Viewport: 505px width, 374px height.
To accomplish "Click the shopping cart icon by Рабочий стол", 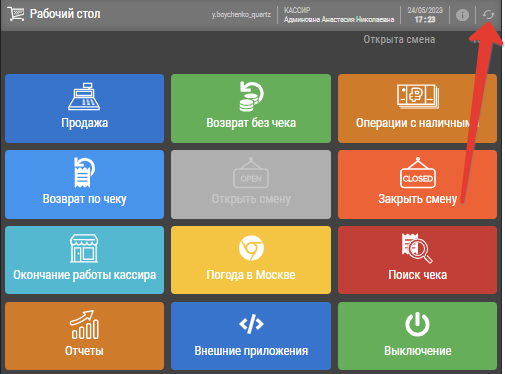I will tap(16, 14).
